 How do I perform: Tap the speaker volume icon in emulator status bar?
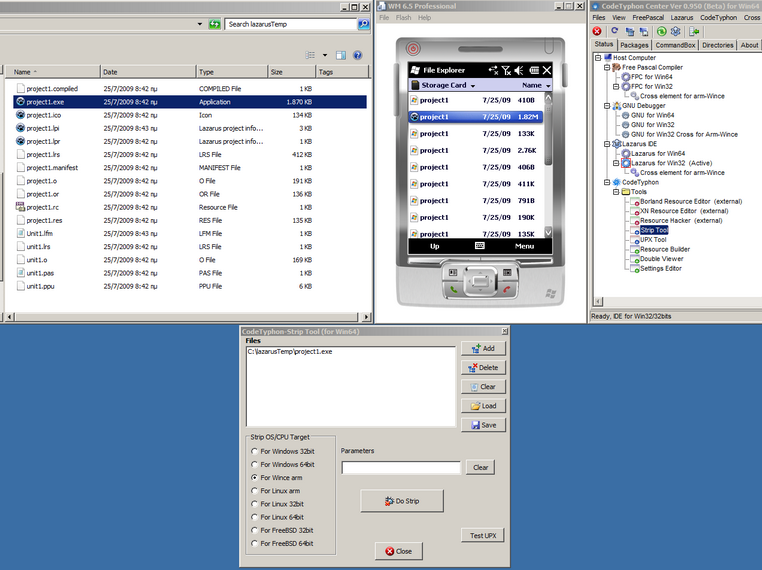519,70
